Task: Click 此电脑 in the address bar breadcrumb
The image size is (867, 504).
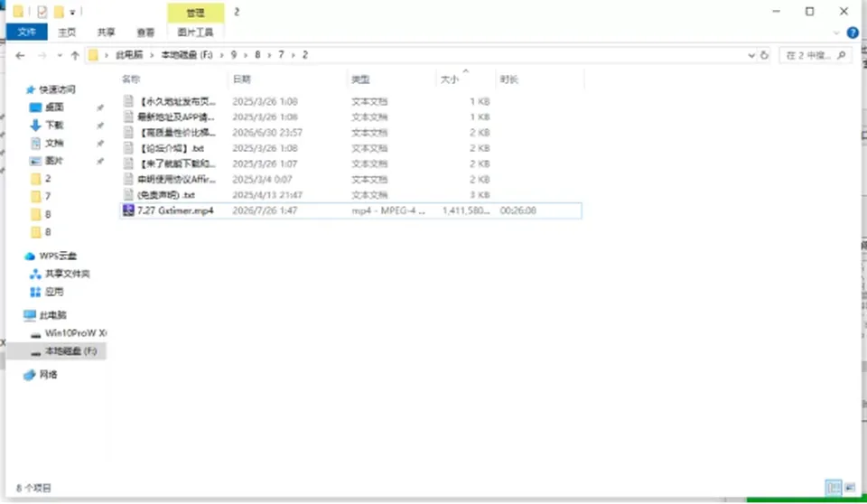Action: coord(129,55)
